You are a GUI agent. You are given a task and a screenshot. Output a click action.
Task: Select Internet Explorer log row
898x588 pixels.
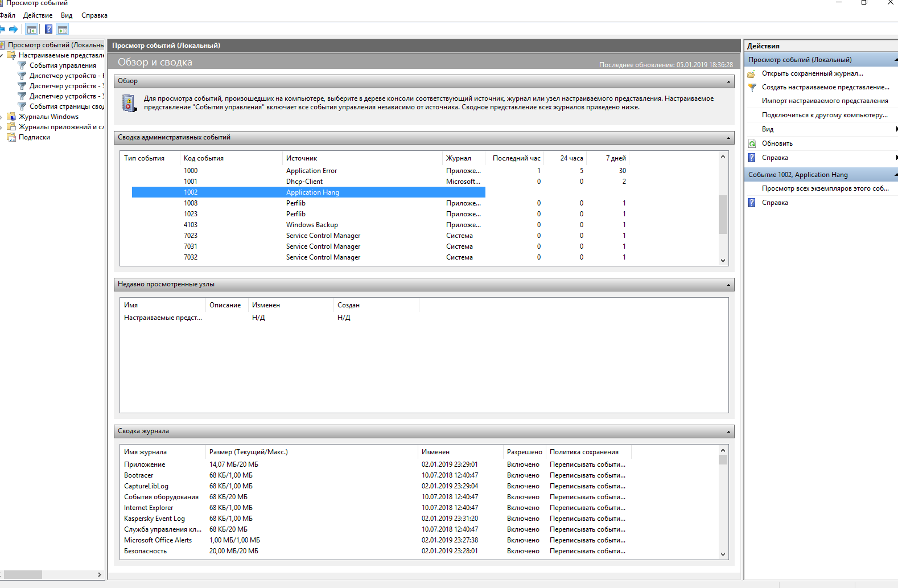374,508
